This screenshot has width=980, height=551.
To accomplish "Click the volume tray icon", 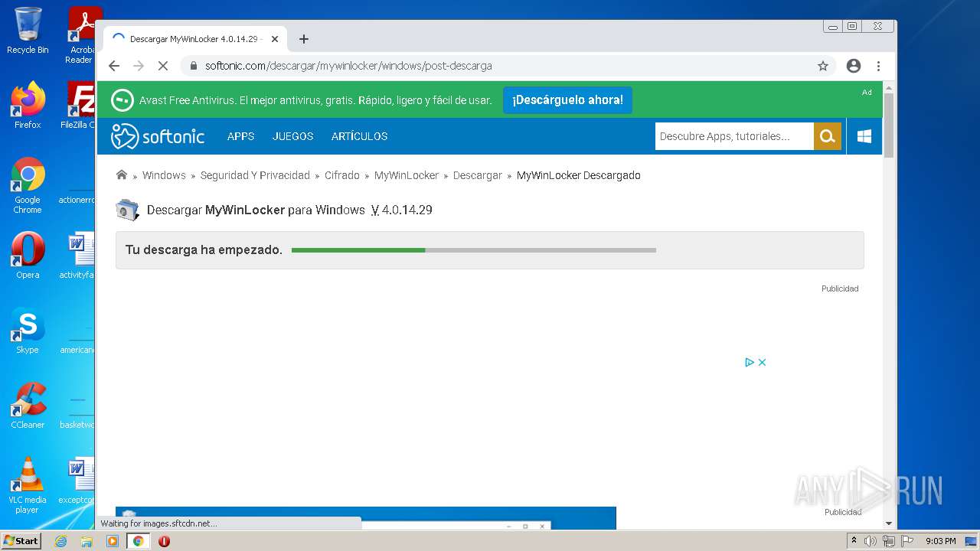I will click(x=871, y=541).
